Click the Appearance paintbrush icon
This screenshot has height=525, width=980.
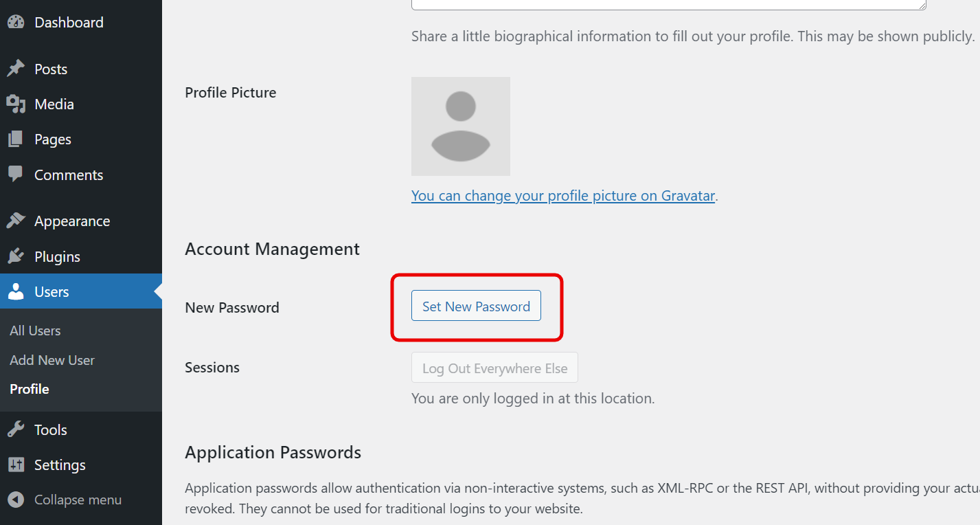[x=16, y=221]
